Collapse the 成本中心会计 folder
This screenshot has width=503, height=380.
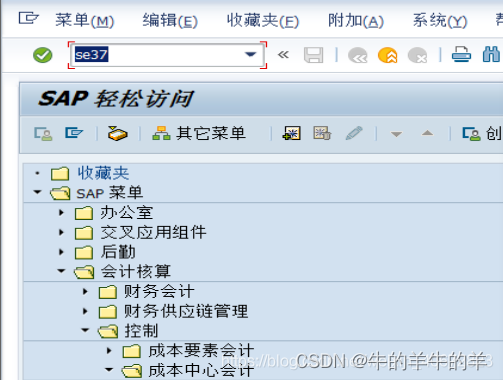click(109, 370)
